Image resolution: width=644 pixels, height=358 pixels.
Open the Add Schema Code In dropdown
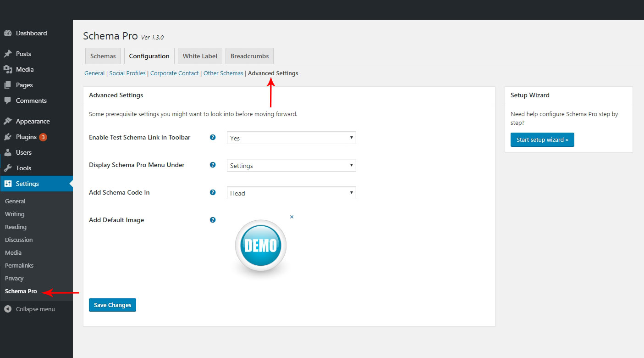coord(291,193)
